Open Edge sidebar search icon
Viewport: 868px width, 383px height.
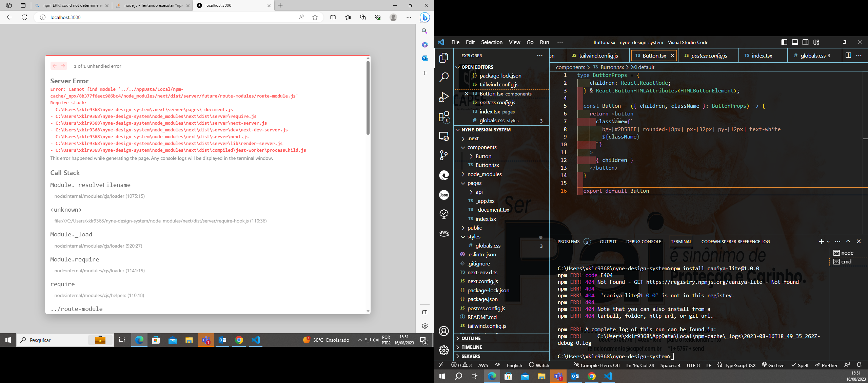coord(425,31)
